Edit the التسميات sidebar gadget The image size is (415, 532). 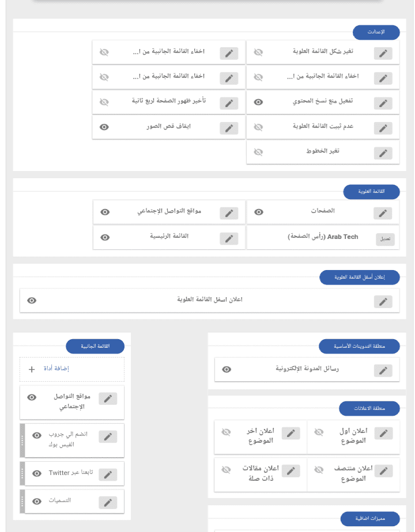pyautogui.click(x=108, y=502)
